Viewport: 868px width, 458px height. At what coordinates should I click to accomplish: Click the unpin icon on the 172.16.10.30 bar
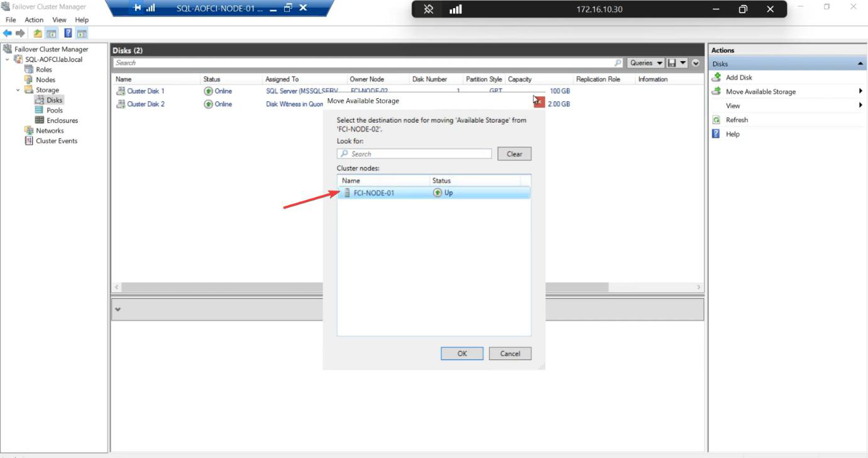point(429,9)
